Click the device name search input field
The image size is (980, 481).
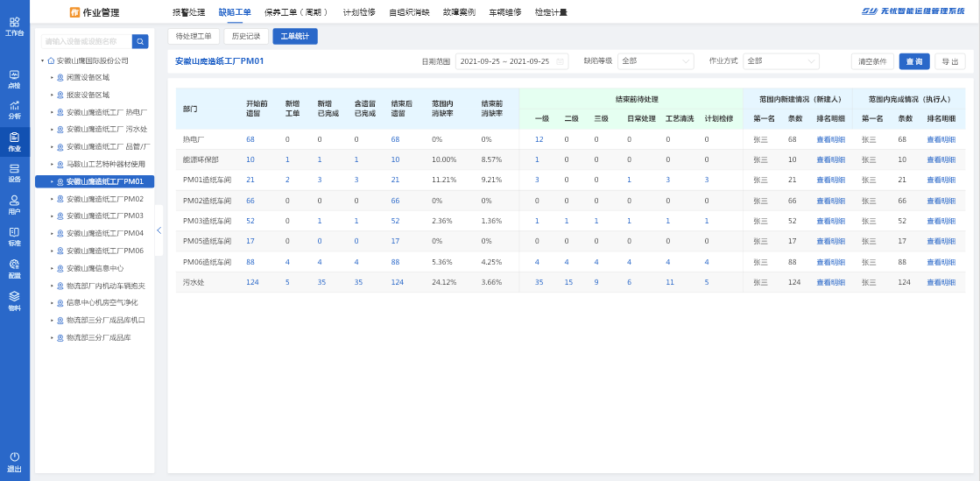tap(86, 41)
